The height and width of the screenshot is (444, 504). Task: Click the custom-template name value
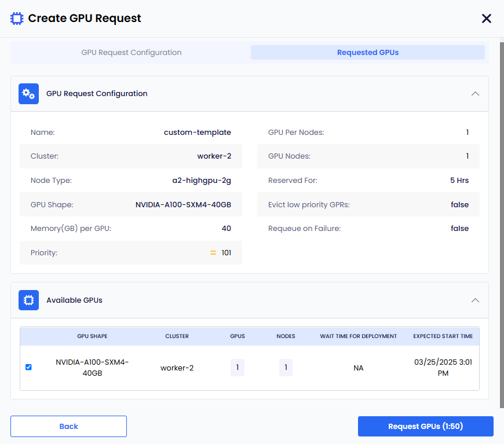(198, 133)
